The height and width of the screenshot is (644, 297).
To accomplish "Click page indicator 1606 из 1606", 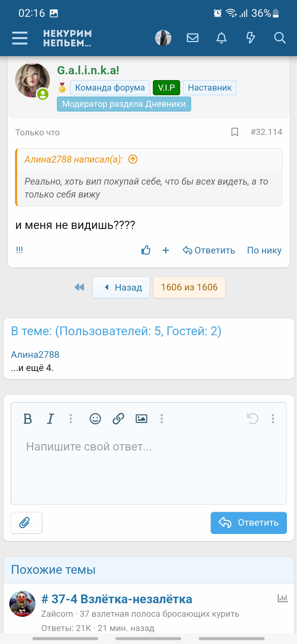I will click(189, 287).
